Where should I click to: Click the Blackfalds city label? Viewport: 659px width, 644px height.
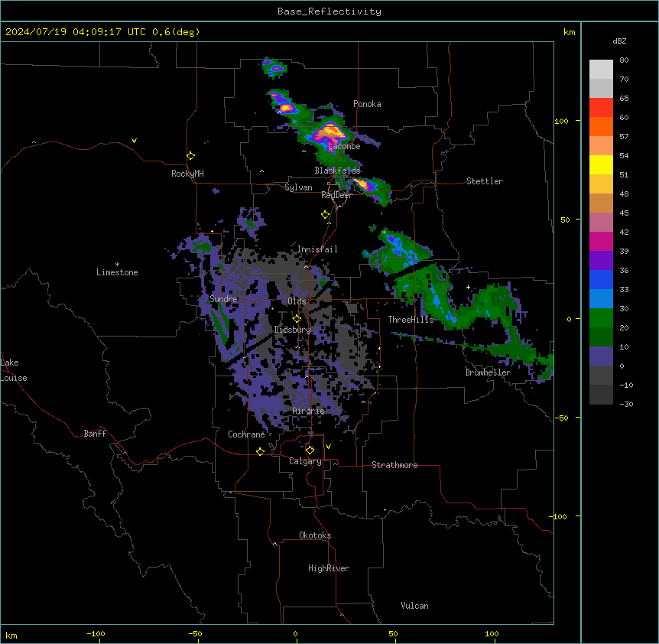click(x=337, y=171)
